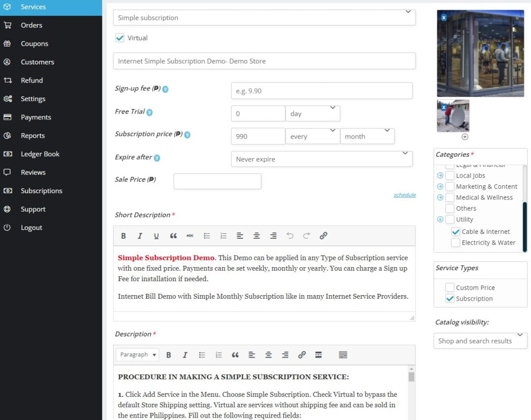Image resolution: width=531 pixels, height=420 pixels.
Task: Insert bulleted list in Description editor
Action: point(202,355)
